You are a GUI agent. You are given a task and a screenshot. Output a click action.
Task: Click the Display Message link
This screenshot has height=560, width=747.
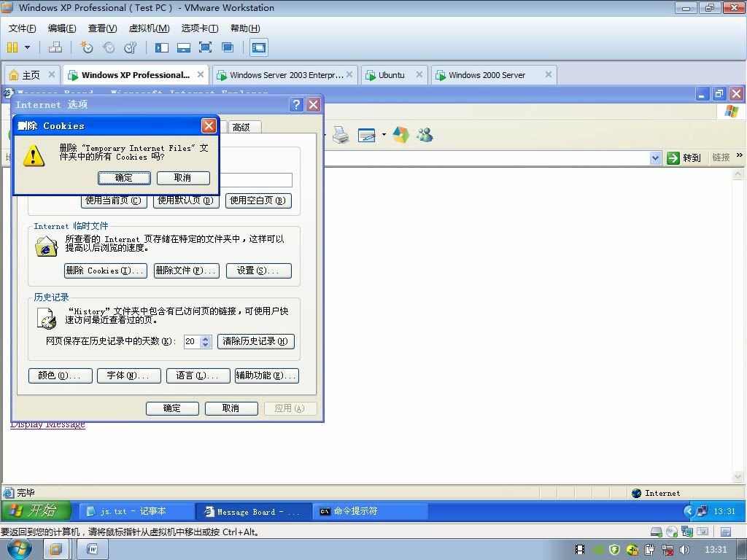(47, 425)
